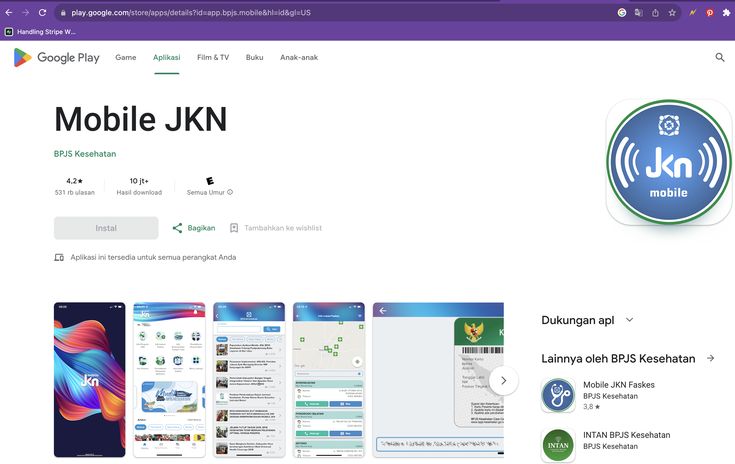This screenshot has height=464, width=735.
Task: Open the JKN splash screen screenshot
Action: point(90,380)
